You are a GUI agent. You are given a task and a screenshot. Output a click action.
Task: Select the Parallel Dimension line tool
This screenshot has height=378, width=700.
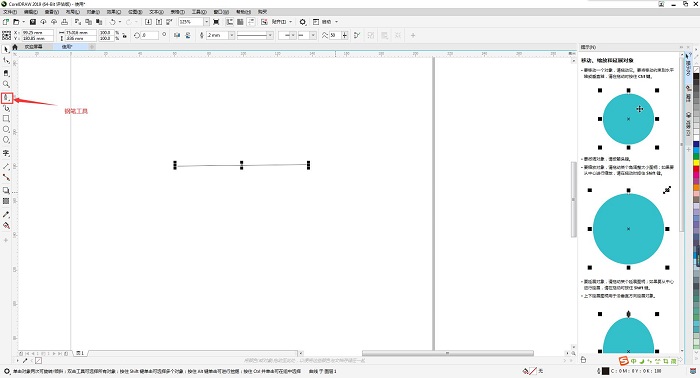point(6,166)
